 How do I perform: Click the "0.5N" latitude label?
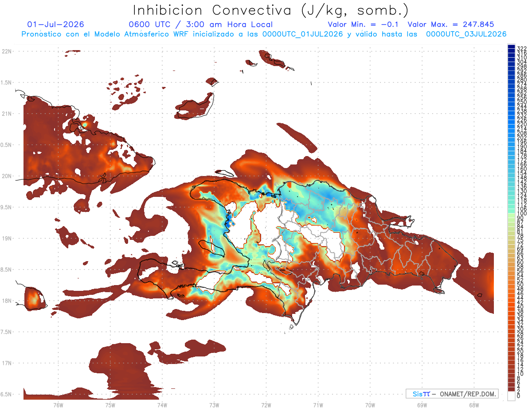click(7, 145)
